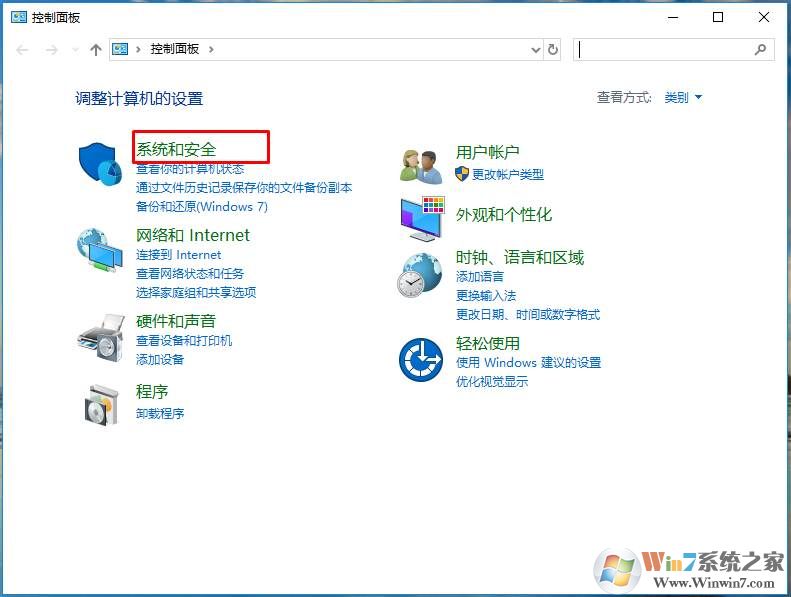Expand the address bar history dropdown
Image resolution: width=791 pixels, height=597 pixels.
(x=536, y=49)
